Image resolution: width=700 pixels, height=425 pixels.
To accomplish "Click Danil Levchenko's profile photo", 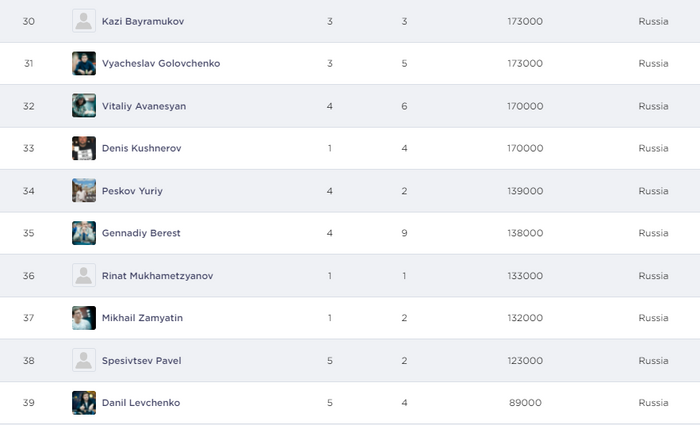I will click(84, 403).
